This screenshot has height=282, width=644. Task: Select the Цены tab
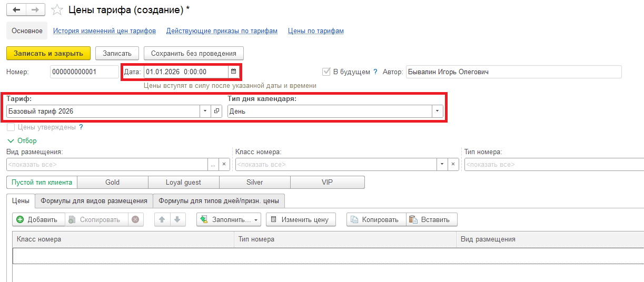(x=21, y=200)
